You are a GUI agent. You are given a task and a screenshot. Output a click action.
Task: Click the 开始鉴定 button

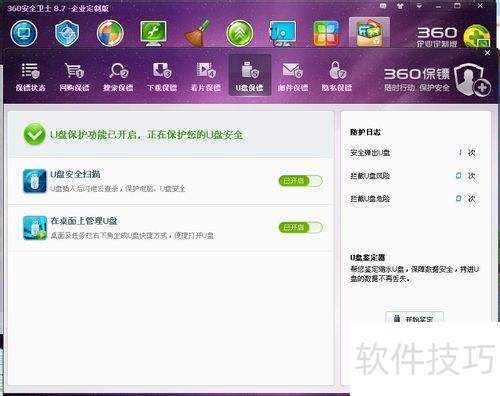(414, 317)
